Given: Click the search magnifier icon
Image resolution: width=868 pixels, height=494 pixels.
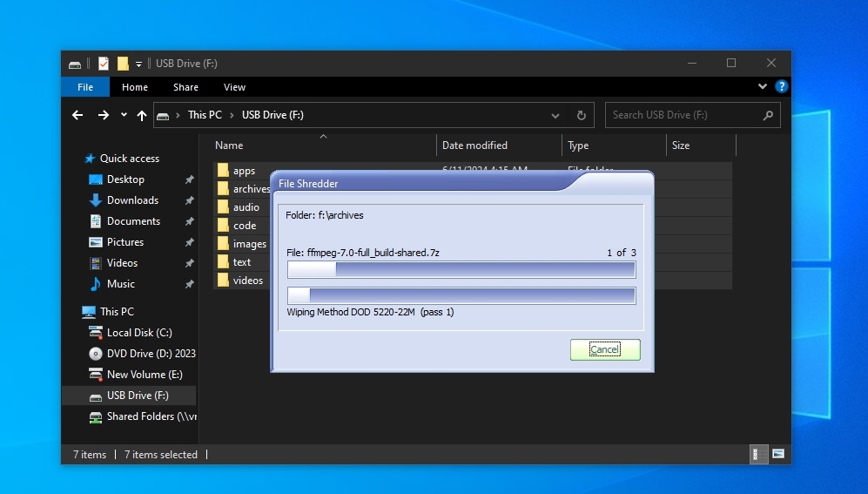Looking at the screenshot, I should (x=768, y=115).
